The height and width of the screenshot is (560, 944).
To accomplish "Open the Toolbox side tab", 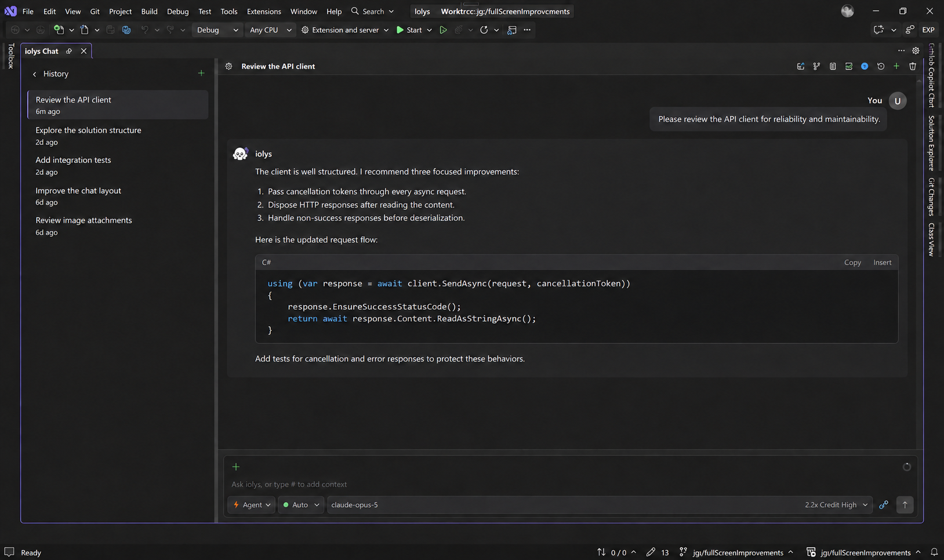I will [10, 56].
